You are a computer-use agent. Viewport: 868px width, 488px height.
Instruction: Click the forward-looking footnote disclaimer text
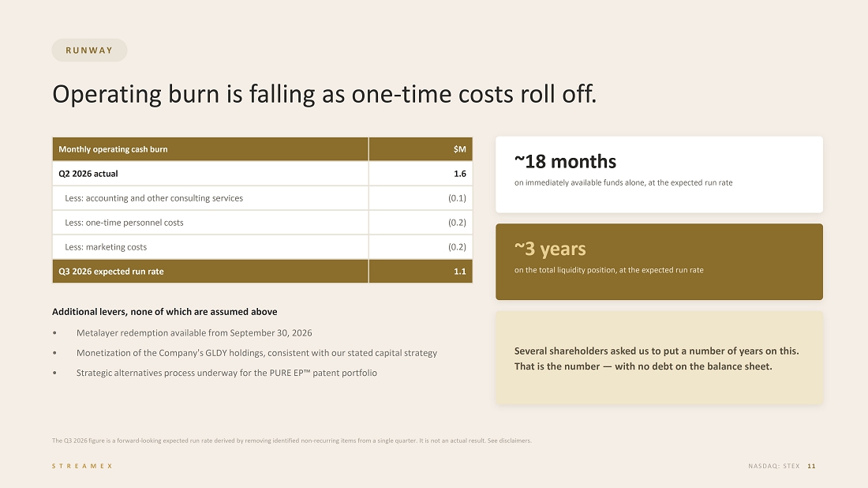[x=292, y=441]
